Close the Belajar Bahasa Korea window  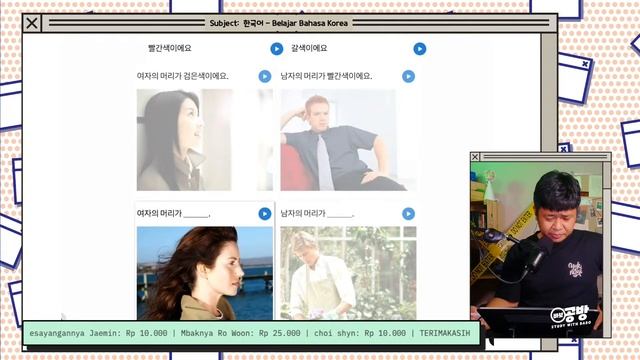[x=32, y=23]
